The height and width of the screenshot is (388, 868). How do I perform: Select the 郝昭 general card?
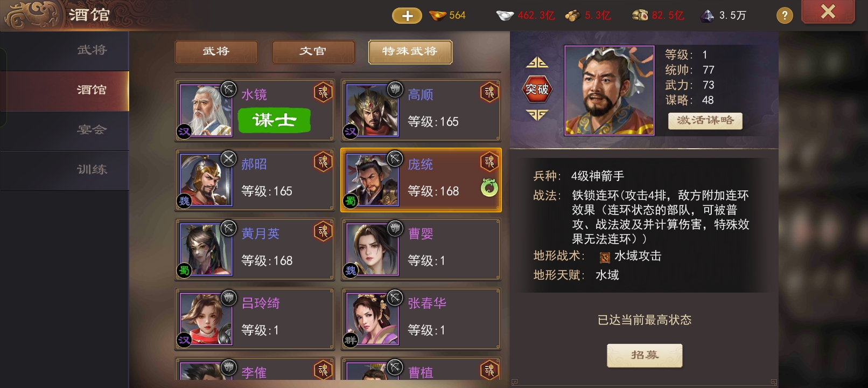255,180
